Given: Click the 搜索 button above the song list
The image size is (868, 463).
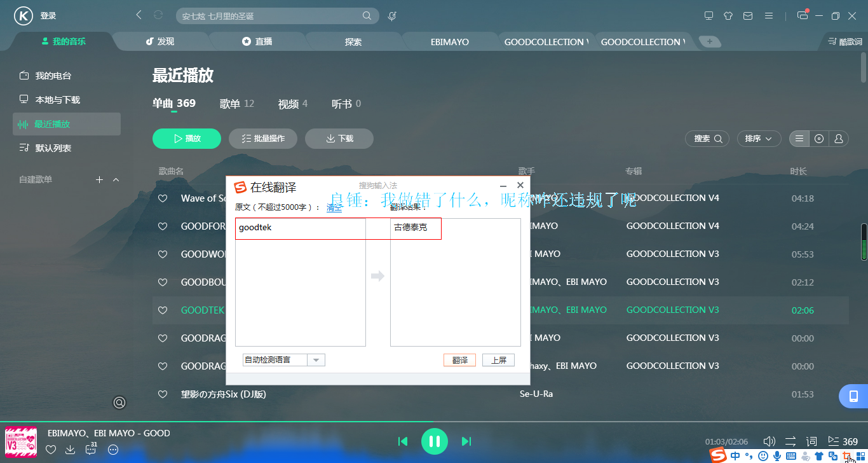Looking at the screenshot, I should 707,139.
